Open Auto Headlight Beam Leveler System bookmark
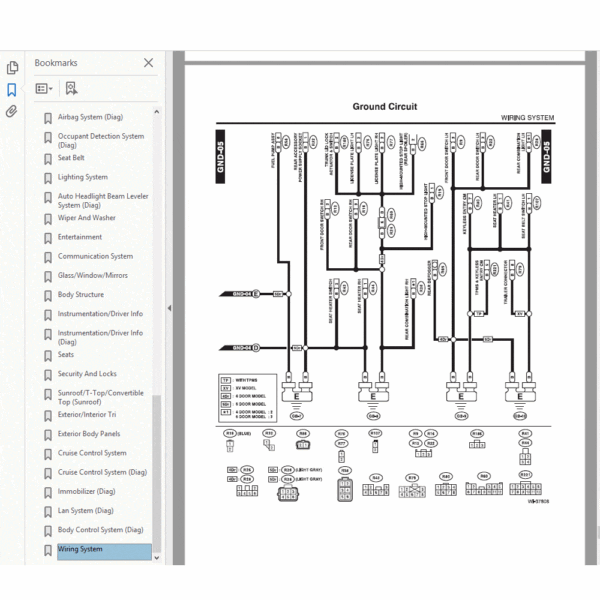The image size is (600, 600). pyautogui.click(x=103, y=201)
